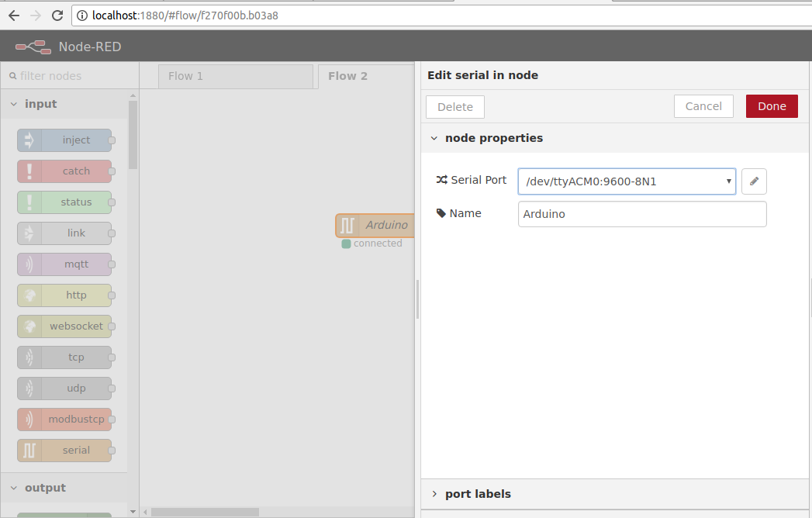The width and height of the screenshot is (812, 518).
Task: Select the catch node in palette
Action: [64, 171]
